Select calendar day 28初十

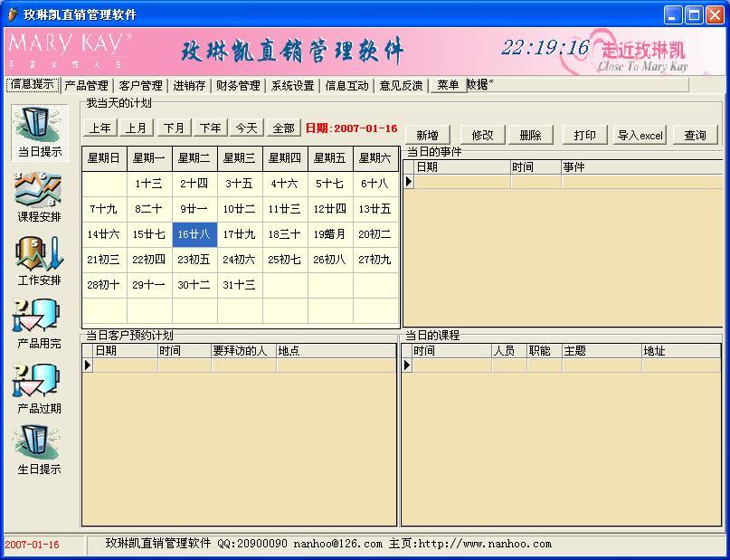[104, 284]
